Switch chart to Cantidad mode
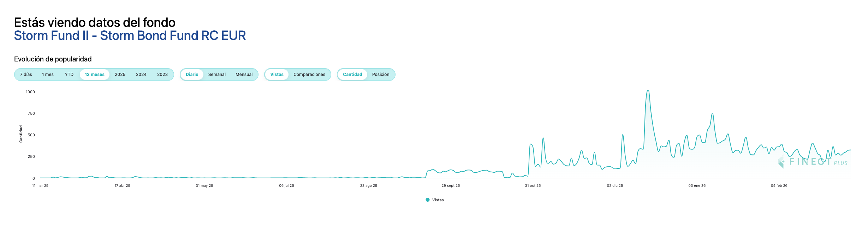This screenshot has height=231, width=868. (352, 75)
